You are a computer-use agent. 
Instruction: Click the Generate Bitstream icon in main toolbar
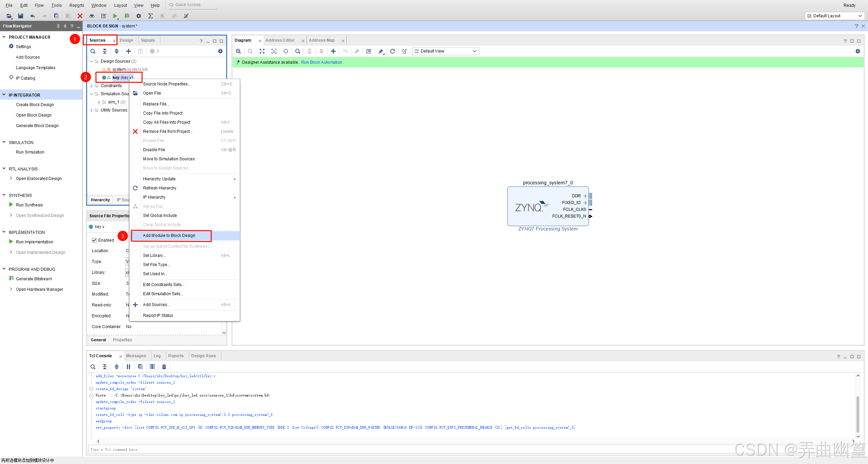[x=127, y=16]
